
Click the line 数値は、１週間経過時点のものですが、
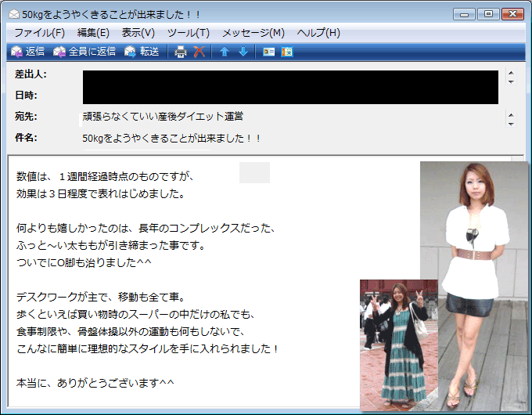105,177
